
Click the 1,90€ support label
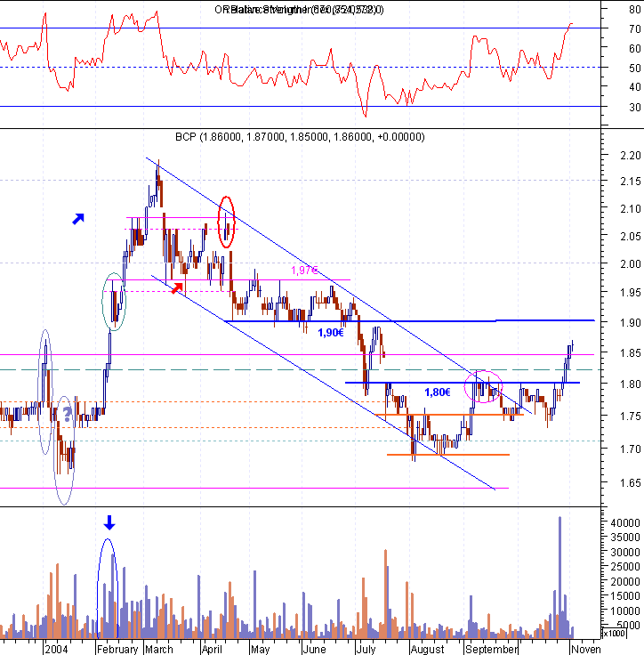pyautogui.click(x=331, y=333)
